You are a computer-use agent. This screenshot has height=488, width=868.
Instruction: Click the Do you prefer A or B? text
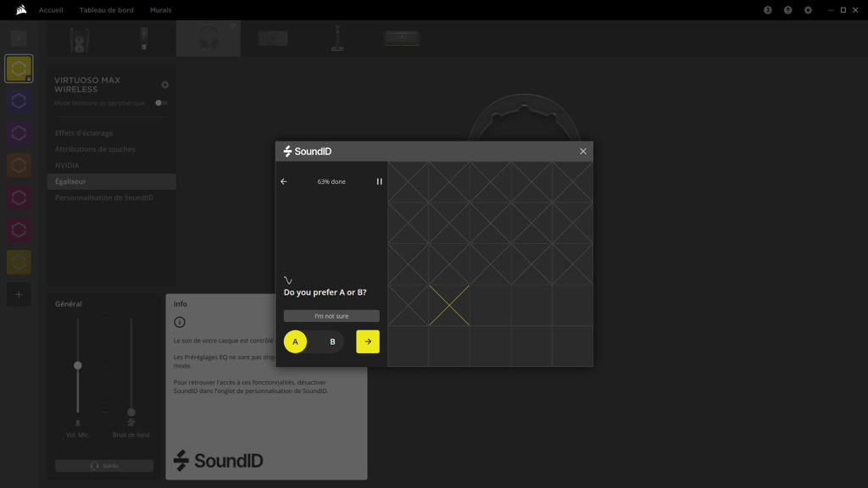pyautogui.click(x=325, y=292)
